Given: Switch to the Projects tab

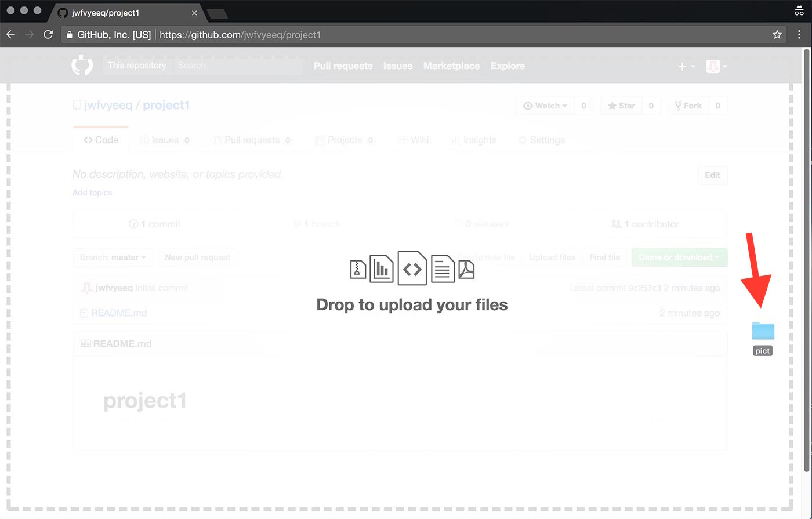Looking at the screenshot, I should tap(345, 140).
